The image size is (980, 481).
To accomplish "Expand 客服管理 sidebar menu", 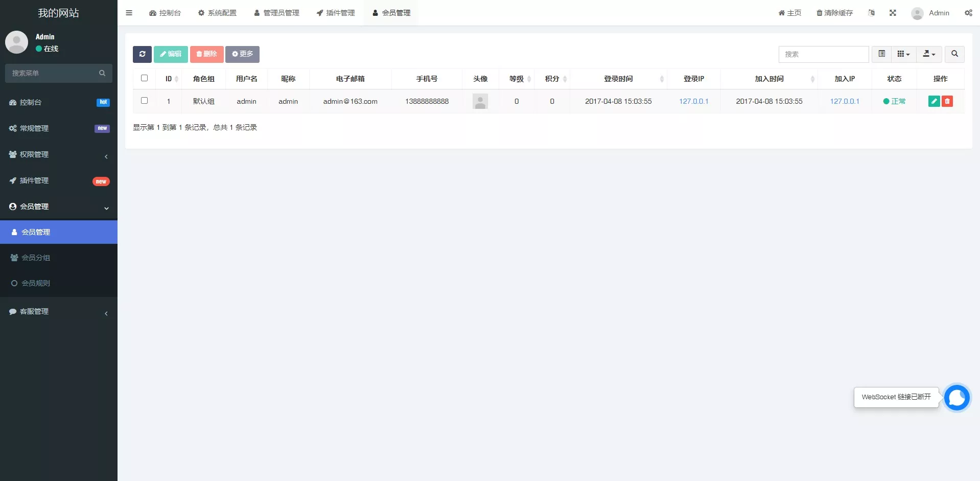I will point(59,311).
